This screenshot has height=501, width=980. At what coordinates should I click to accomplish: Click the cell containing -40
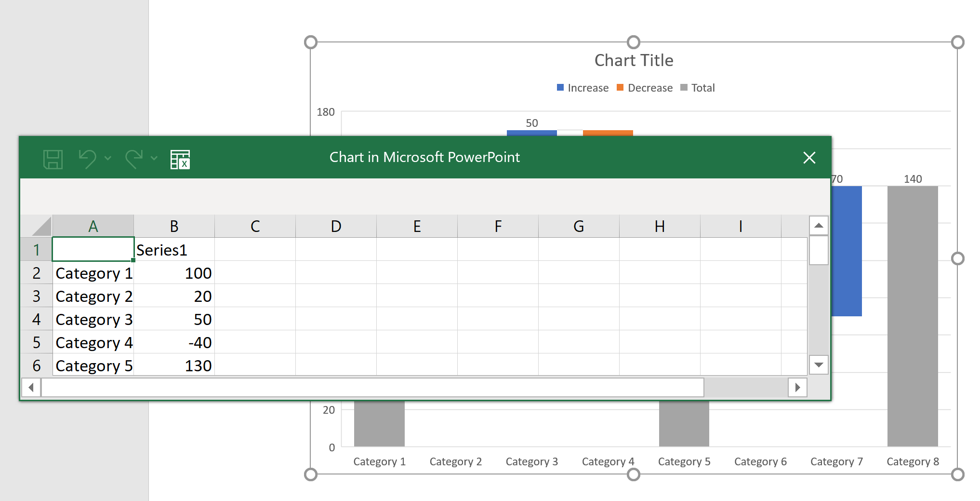pyautogui.click(x=174, y=342)
